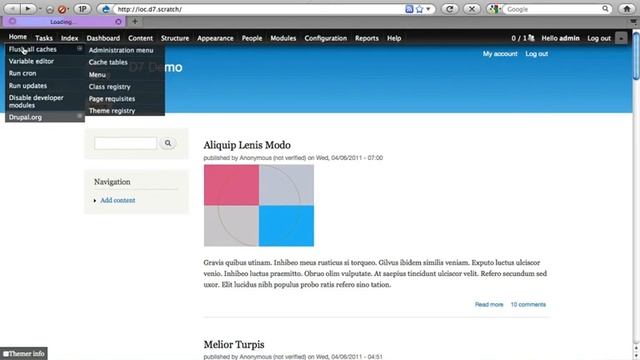Open a new tab with the plus button
This screenshot has width=640, height=360.
(x=135, y=22)
